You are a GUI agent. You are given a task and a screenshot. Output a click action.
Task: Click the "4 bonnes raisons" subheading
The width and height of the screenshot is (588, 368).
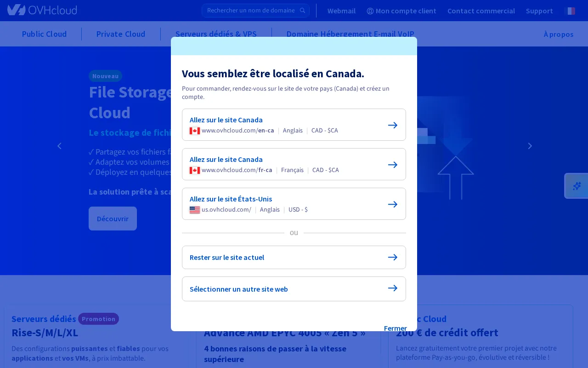275,354
